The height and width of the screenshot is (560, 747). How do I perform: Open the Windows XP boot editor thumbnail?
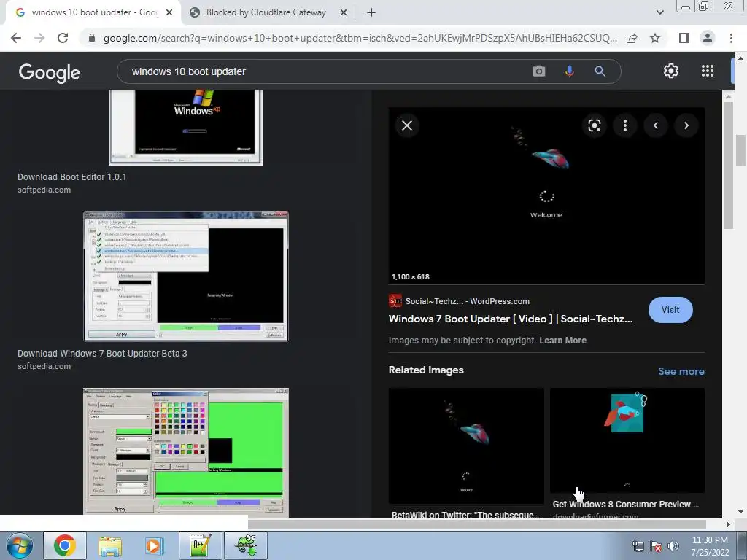(186, 128)
